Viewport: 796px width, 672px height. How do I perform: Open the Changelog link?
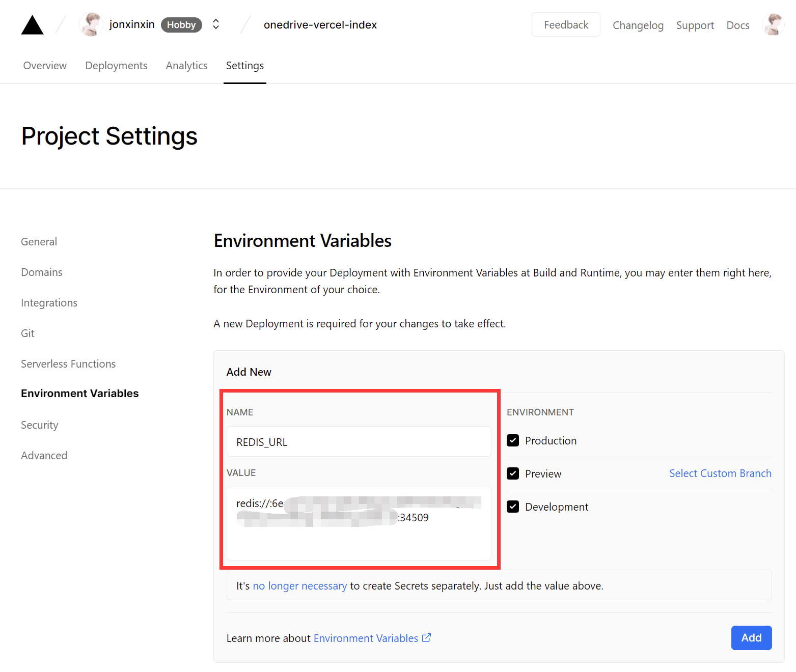click(638, 25)
